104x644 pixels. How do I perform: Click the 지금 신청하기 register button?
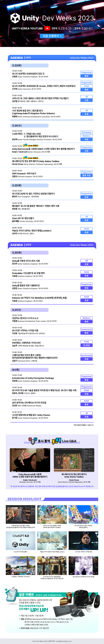(52, 36)
